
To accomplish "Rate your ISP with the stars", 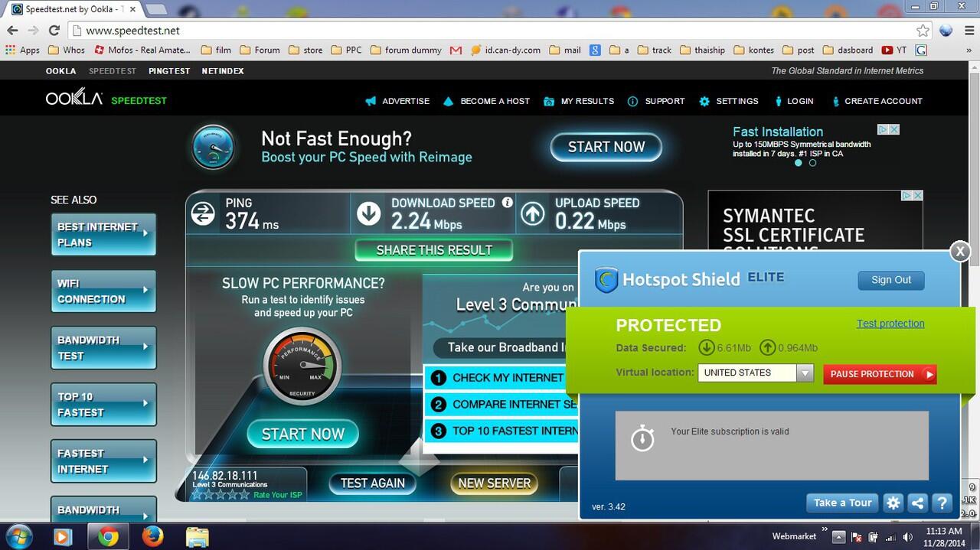I will [x=219, y=495].
